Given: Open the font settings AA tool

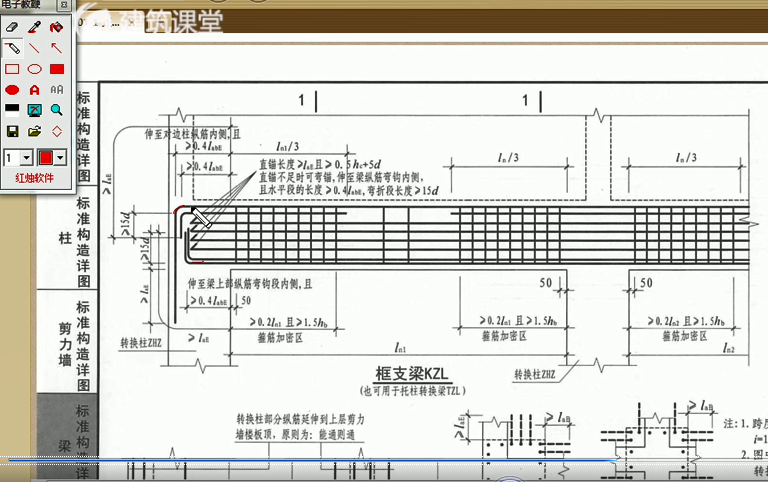Looking at the screenshot, I should [57, 90].
